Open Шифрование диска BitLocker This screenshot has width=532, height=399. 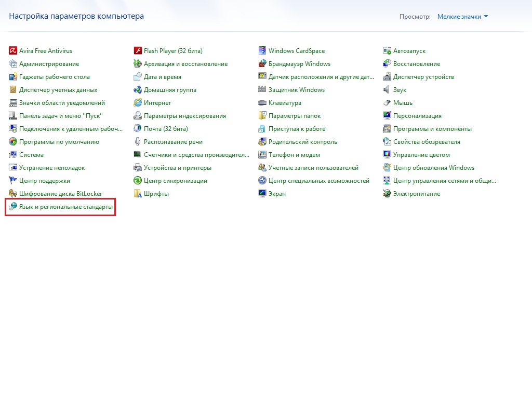pos(60,194)
